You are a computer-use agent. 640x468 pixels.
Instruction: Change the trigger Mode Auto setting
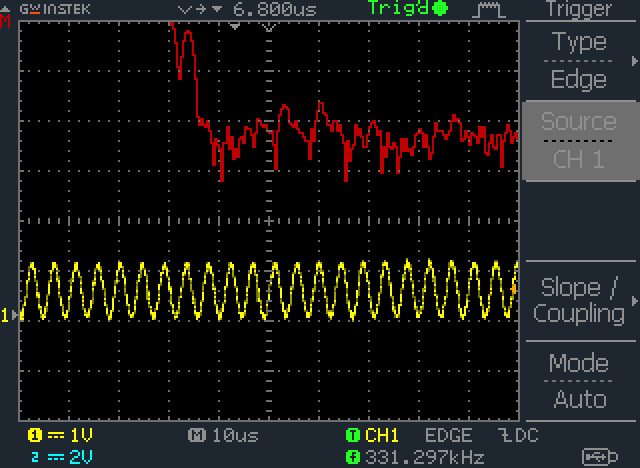tap(579, 381)
